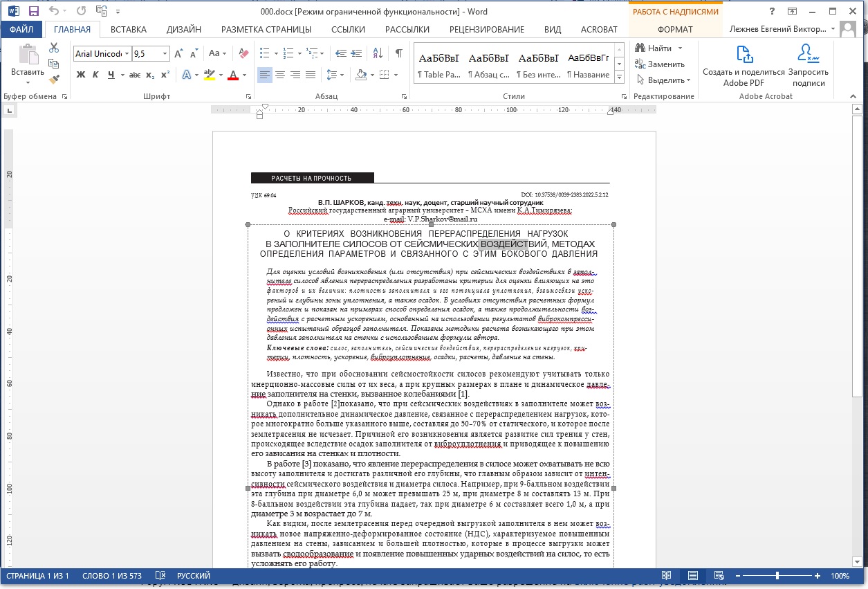Switch to the РЕЦЕНЗИРОВАНИЕ tab
Screen dimensions: 868x589
[x=487, y=29]
